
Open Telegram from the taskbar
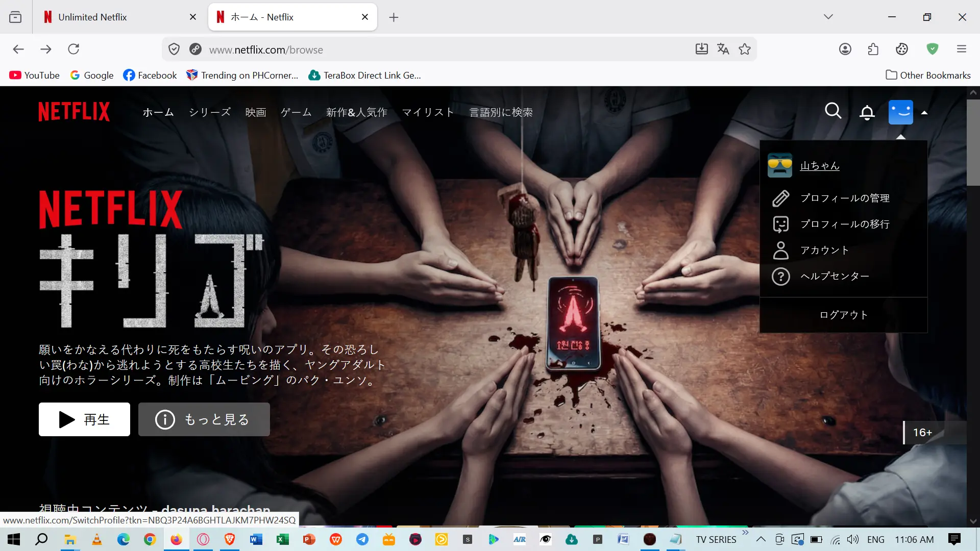[362, 539]
